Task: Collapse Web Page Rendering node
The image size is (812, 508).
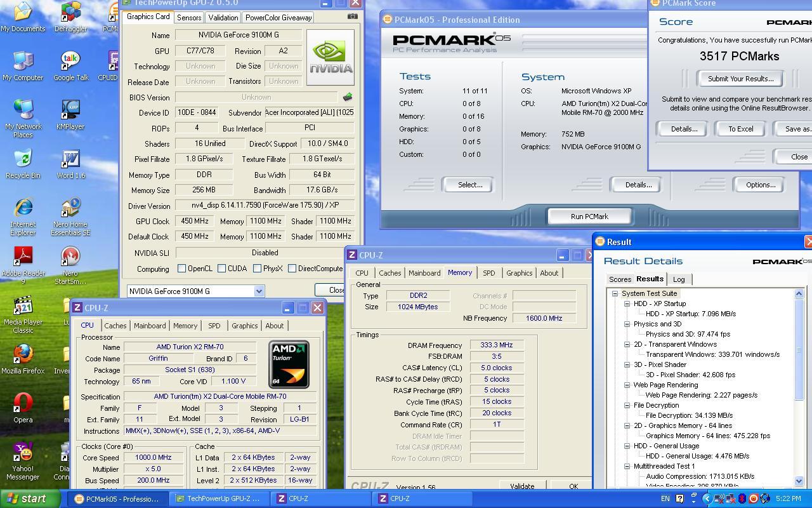Action: pyautogui.click(x=627, y=385)
